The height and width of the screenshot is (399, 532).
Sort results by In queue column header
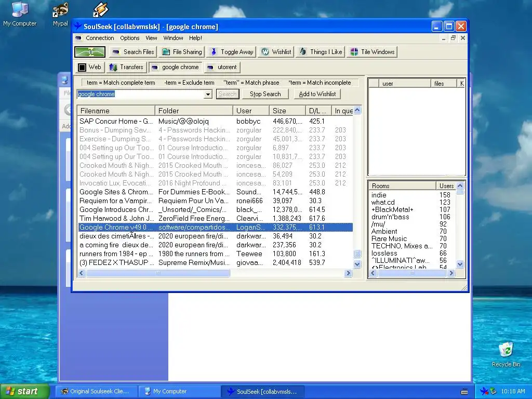point(343,111)
